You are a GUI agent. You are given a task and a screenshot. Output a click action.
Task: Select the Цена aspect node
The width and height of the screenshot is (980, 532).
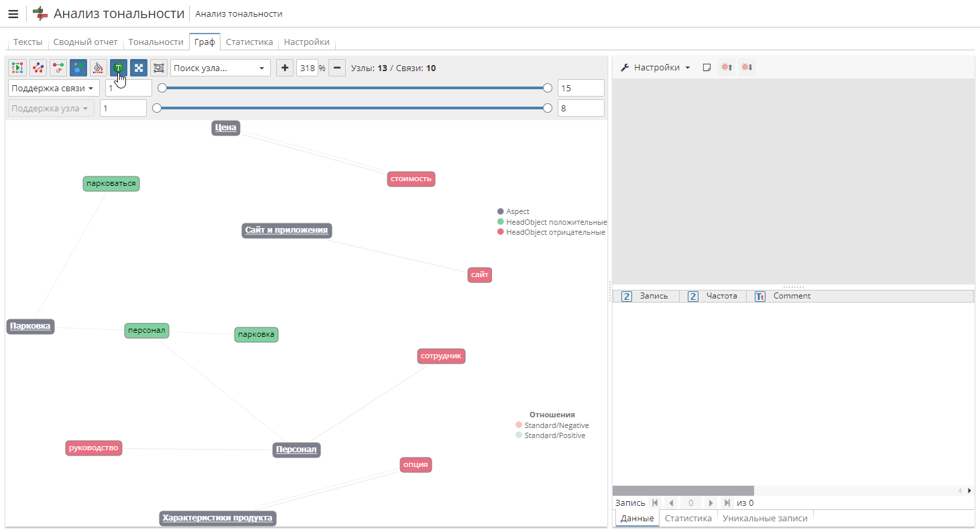tap(226, 127)
